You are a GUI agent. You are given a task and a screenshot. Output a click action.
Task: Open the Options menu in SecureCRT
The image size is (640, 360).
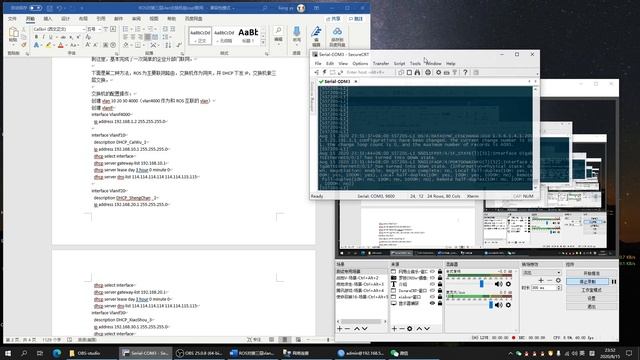(360, 64)
